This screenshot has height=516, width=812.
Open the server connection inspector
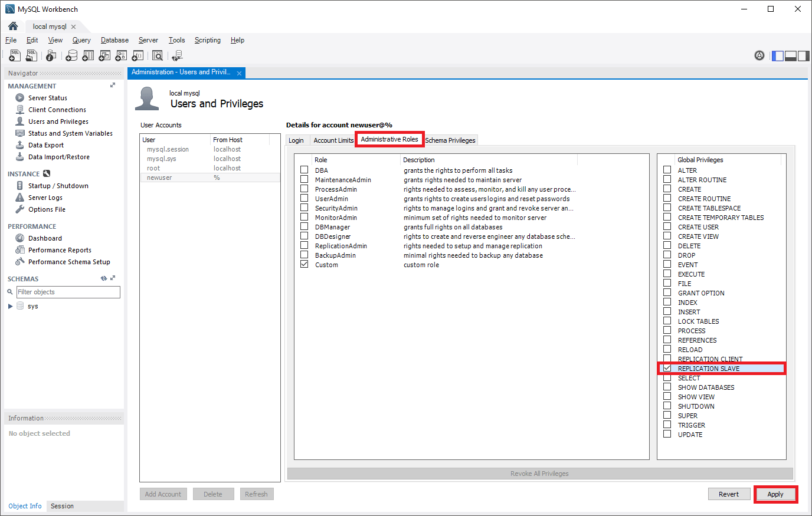[x=51, y=55]
